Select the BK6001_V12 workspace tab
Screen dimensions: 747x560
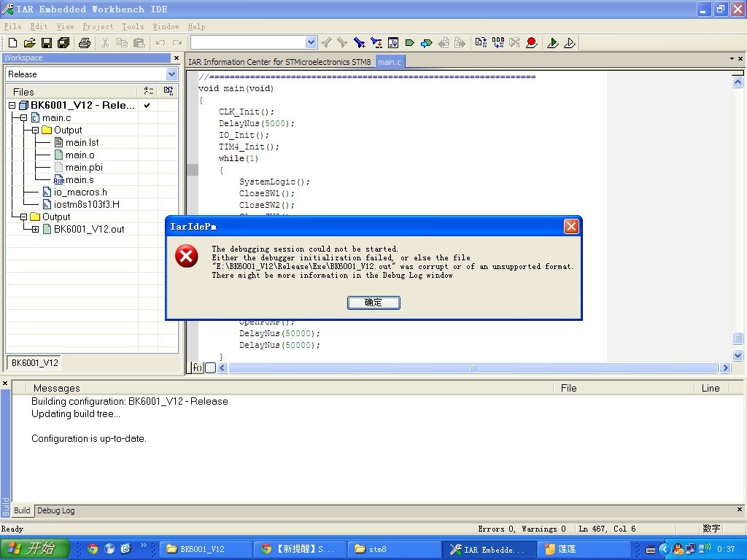pyautogui.click(x=35, y=363)
